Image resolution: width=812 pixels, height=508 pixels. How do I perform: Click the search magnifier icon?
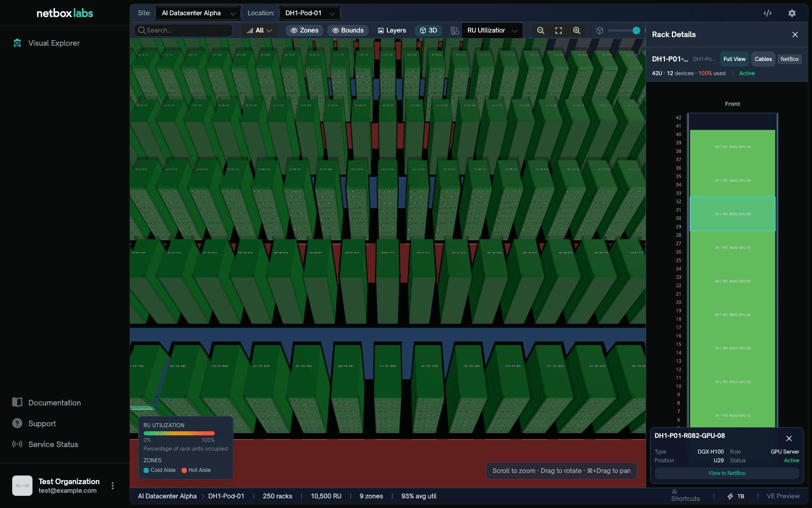coord(142,30)
